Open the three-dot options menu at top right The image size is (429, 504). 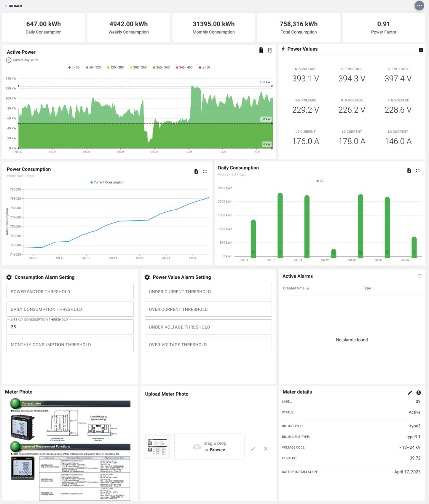pyautogui.click(x=419, y=6)
